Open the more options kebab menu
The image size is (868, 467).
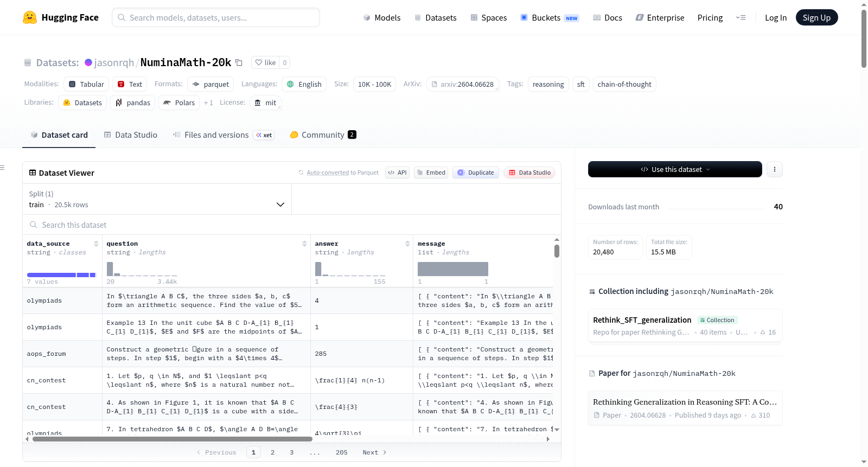[775, 169]
